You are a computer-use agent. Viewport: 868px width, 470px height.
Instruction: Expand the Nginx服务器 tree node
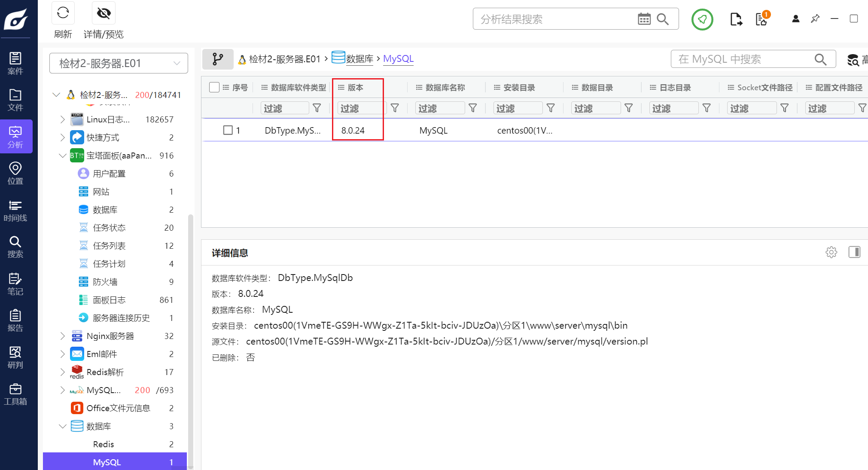(x=62, y=336)
